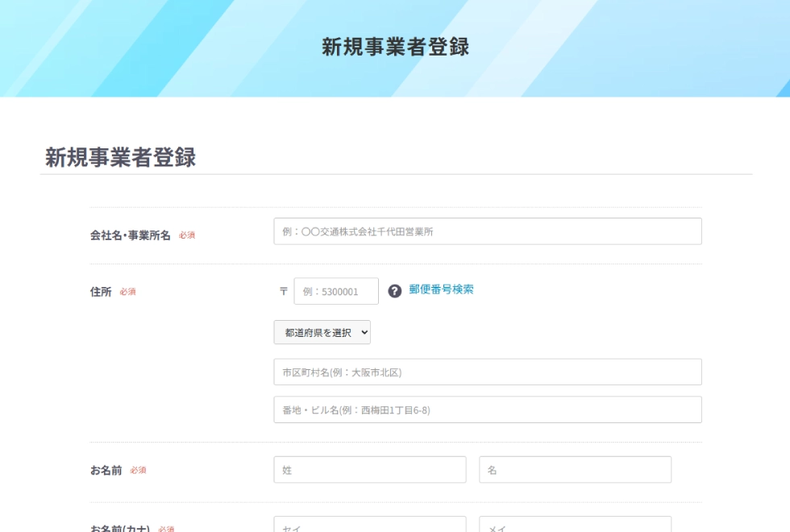Click the 必須 badge beside 会社名・事業所名
The width and height of the screenshot is (790, 532).
click(187, 235)
